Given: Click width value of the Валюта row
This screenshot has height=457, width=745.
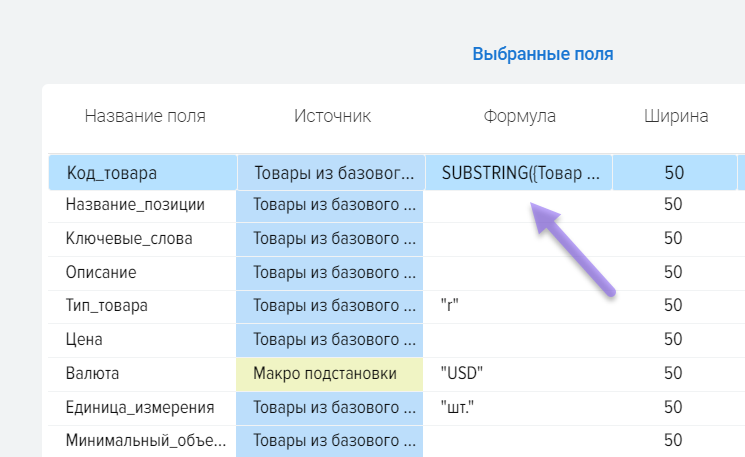Looking at the screenshot, I should tap(674, 374).
